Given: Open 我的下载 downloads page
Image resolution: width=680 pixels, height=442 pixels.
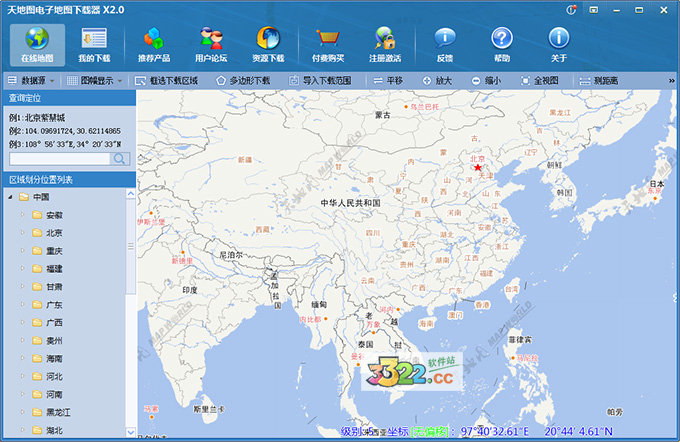Looking at the screenshot, I should (94, 45).
